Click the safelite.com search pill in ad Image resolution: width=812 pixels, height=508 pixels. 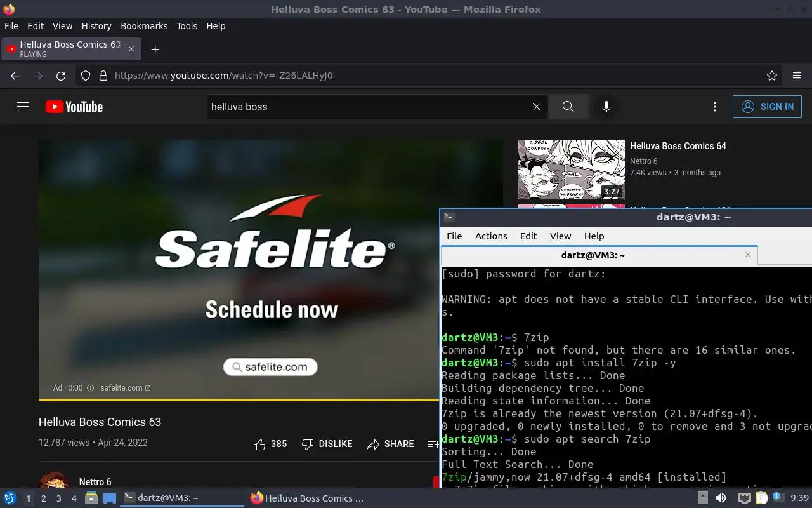(270, 367)
